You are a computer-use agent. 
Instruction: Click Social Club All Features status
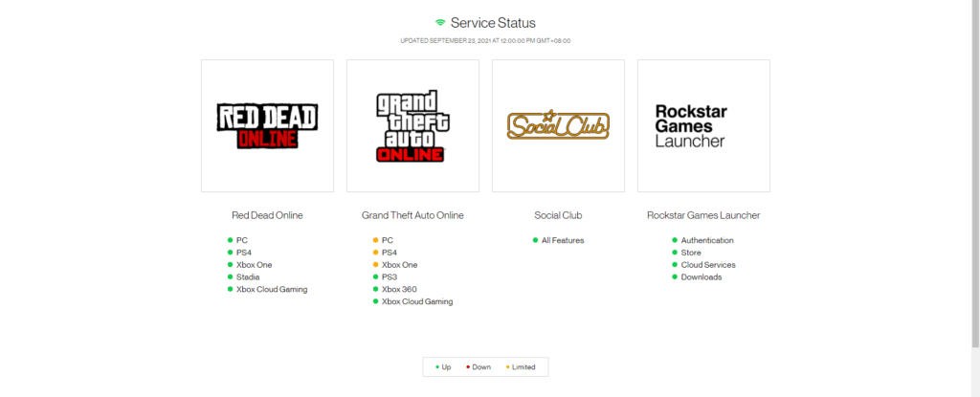(562, 240)
